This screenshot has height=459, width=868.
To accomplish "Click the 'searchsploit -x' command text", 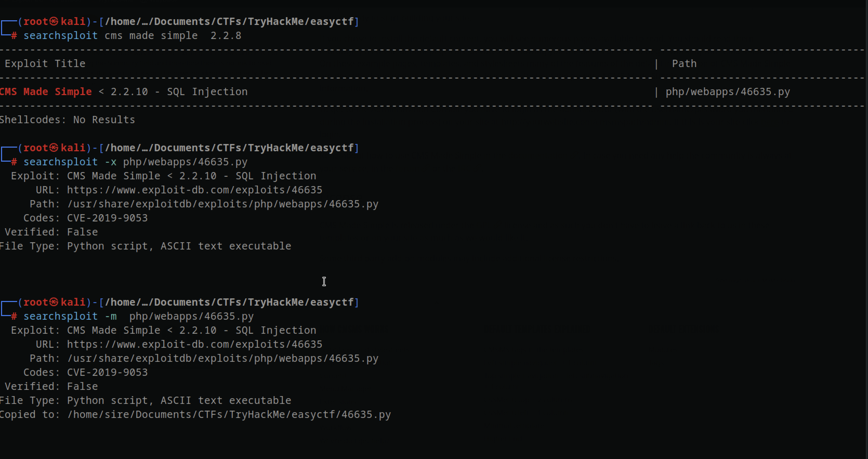I will [70, 162].
